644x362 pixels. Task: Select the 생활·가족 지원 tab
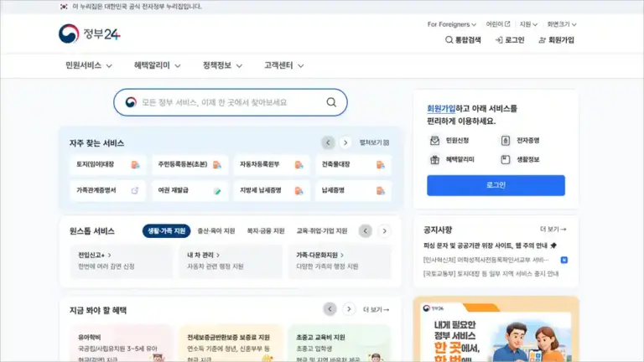(x=166, y=230)
